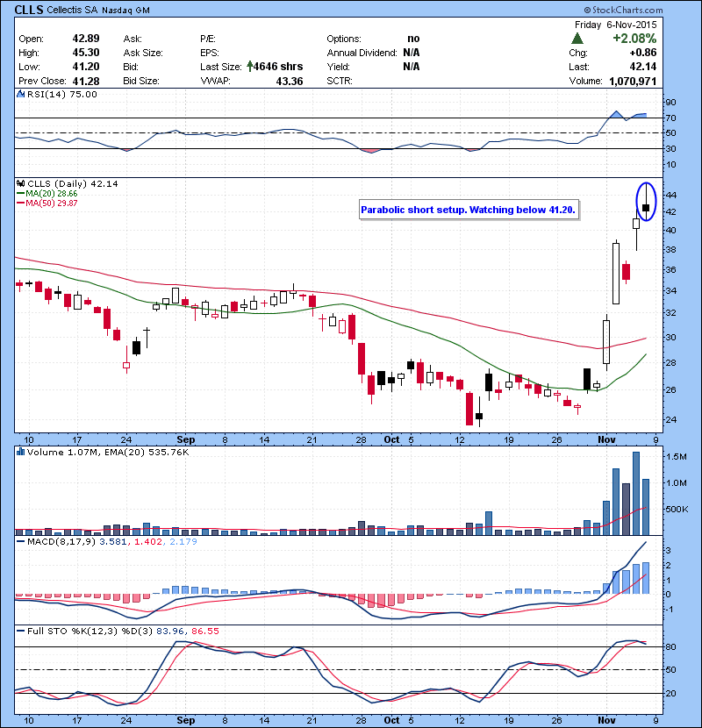Click the 44 price axis label
702x728 pixels.
pos(671,195)
